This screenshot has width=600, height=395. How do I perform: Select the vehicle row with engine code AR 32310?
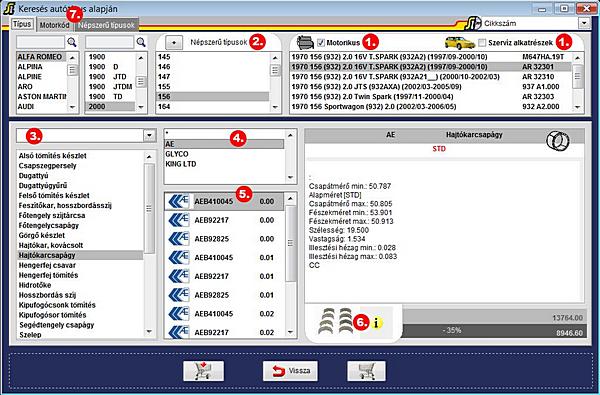click(x=430, y=77)
